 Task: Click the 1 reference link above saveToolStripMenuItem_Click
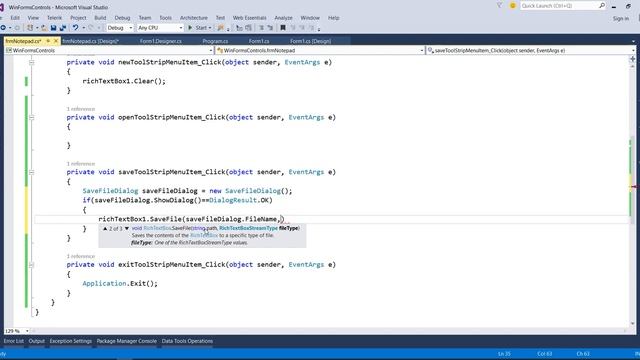click(81, 164)
